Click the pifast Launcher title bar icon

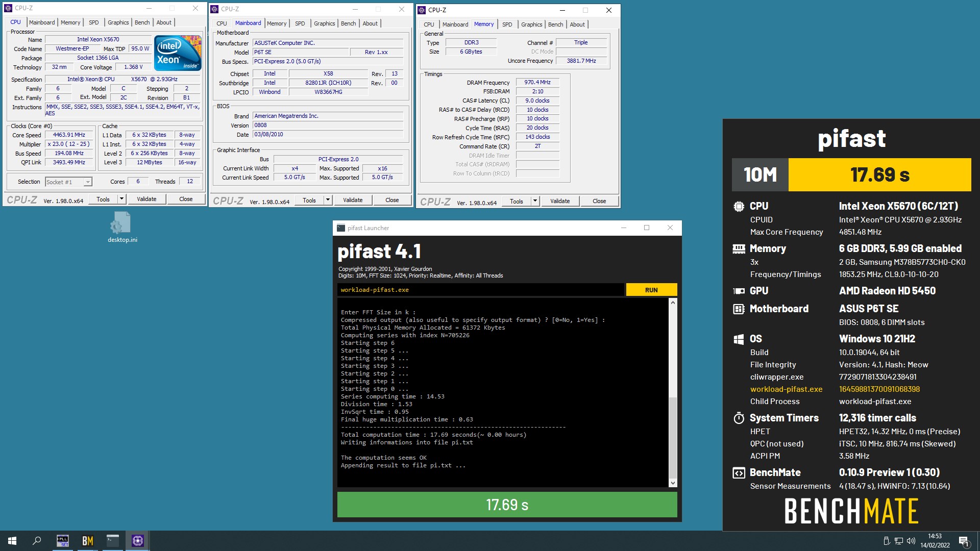(x=340, y=228)
